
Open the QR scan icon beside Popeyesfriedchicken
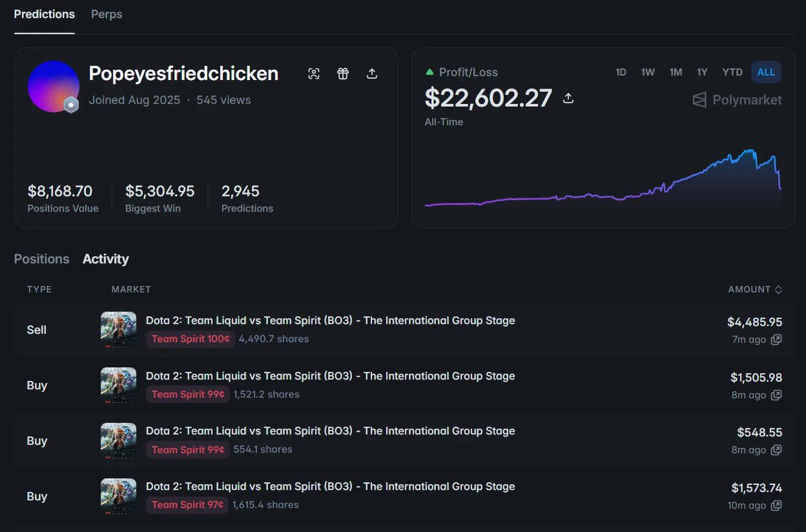[314, 74]
